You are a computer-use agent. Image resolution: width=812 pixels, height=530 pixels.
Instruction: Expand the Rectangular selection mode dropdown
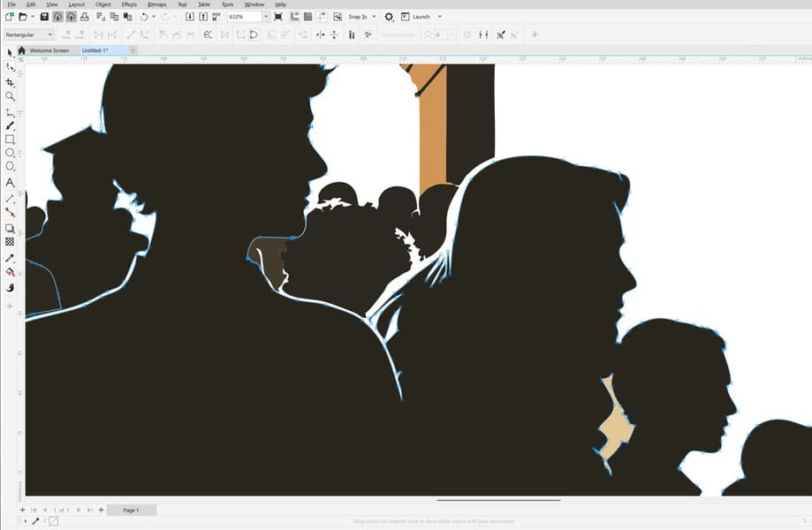pyautogui.click(x=29, y=34)
